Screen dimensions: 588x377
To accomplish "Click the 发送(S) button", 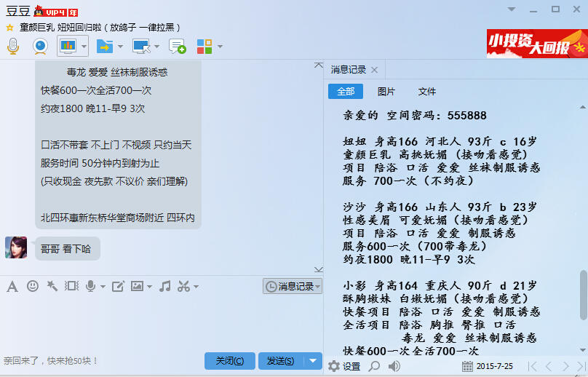I will pyautogui.click(x=281, y=361).
